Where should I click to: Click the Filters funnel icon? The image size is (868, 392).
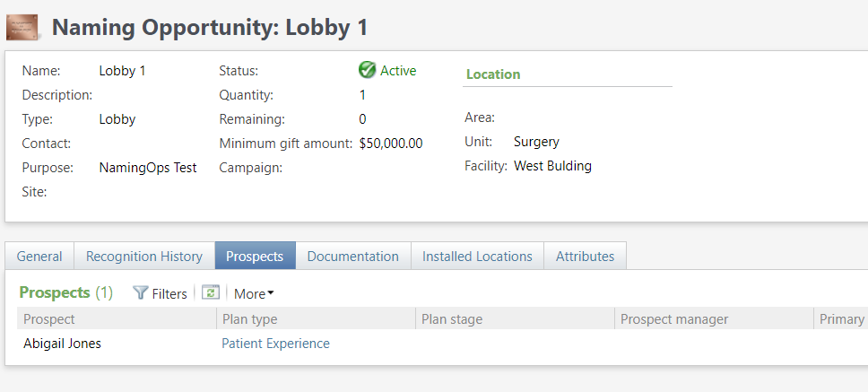click(x=140, y=293)
